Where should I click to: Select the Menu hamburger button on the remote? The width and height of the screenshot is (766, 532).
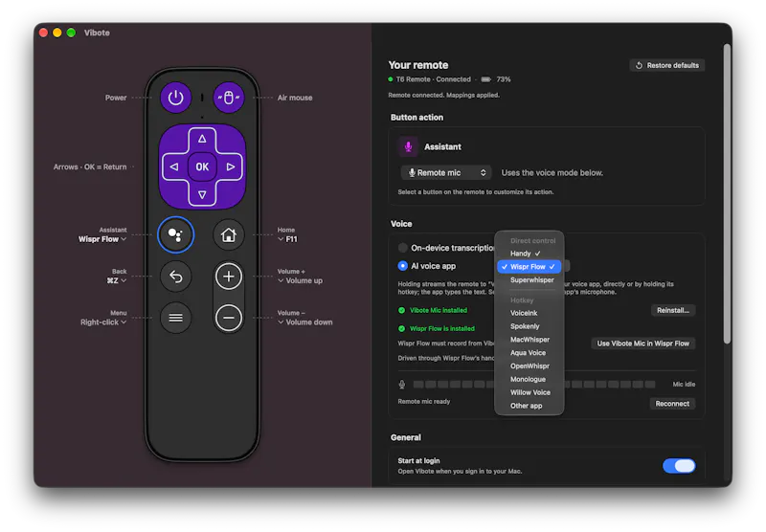175,318
